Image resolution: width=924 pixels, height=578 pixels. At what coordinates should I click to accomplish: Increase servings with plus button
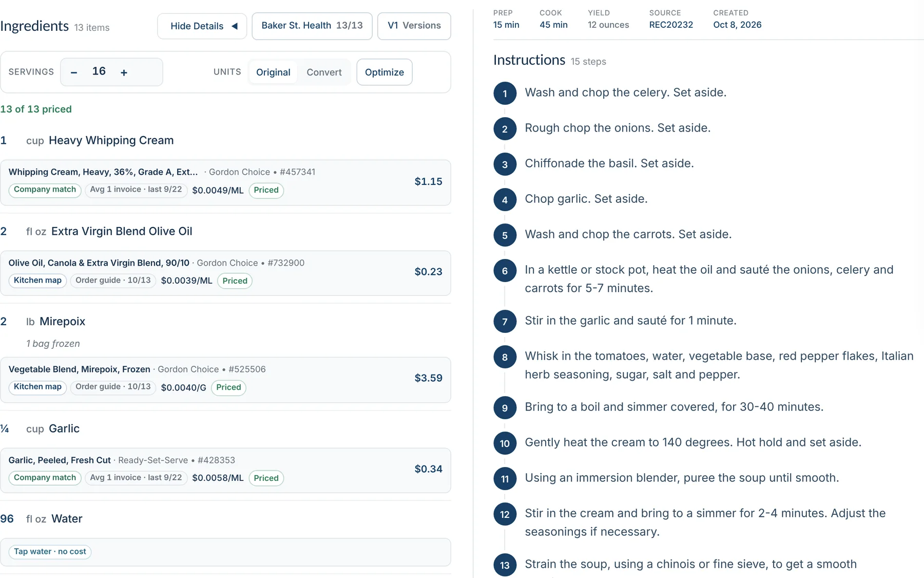[x=124, y=72]
